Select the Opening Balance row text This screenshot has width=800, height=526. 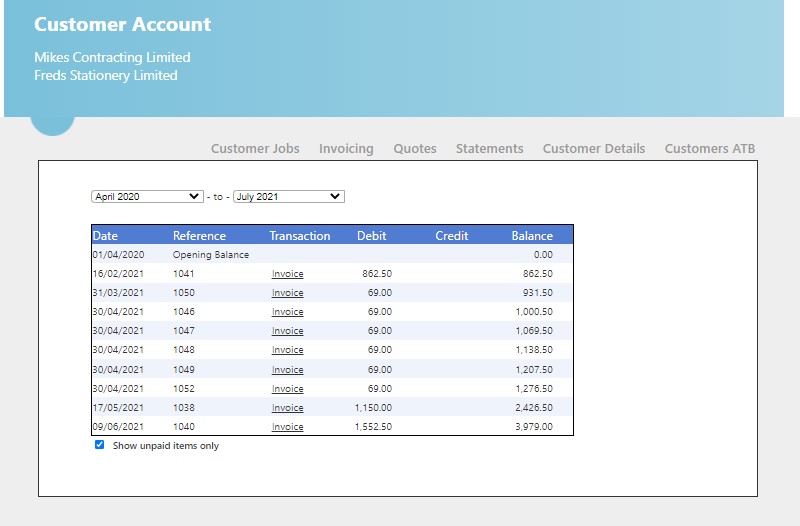tap(211, 255)
